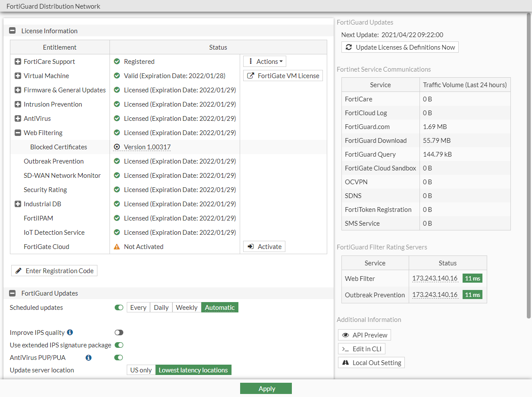The image size is (532, 397).
Task: Disable the Use extended IPS signature package toggle
Action: [119, 345]
